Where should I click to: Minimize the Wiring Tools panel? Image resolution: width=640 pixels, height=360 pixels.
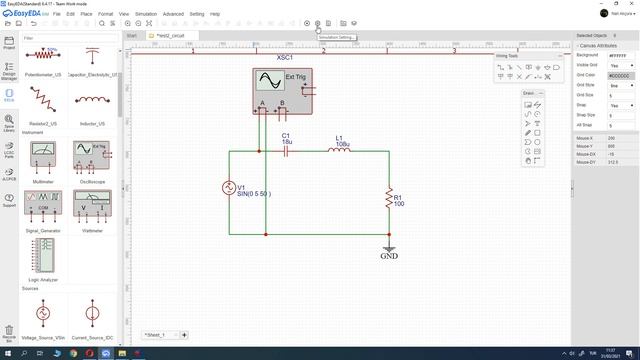[x=560, y=56]
